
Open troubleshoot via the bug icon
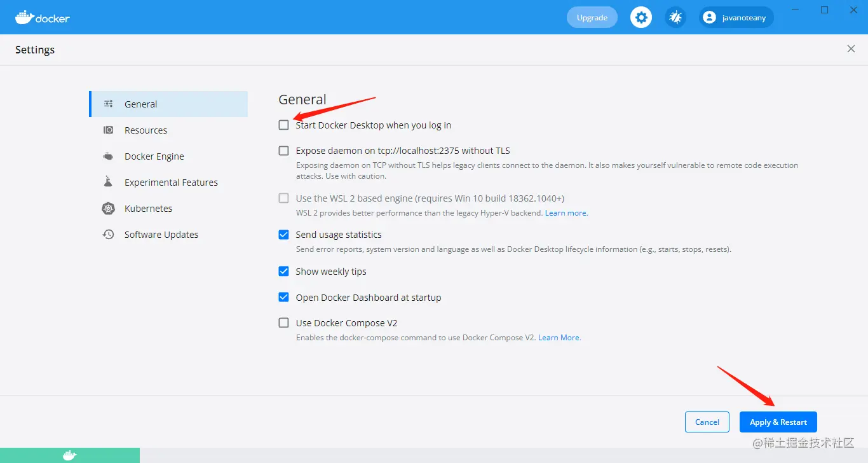pos(675,17)
